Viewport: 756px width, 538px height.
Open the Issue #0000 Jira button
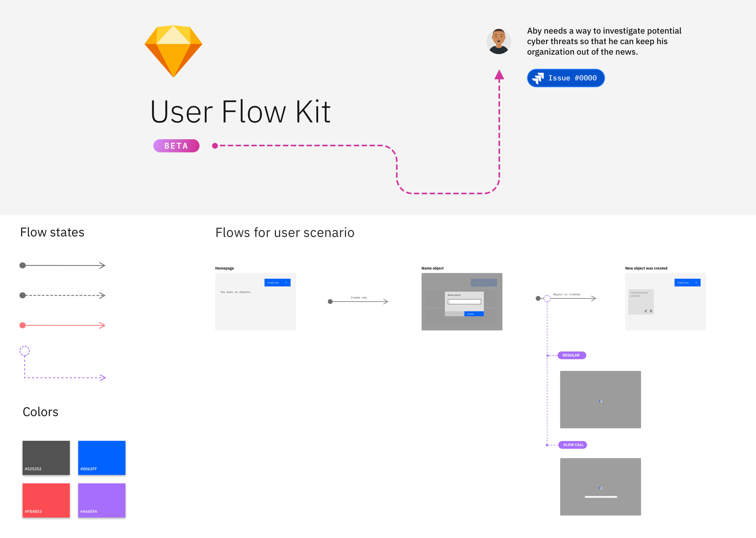point(566,78)
